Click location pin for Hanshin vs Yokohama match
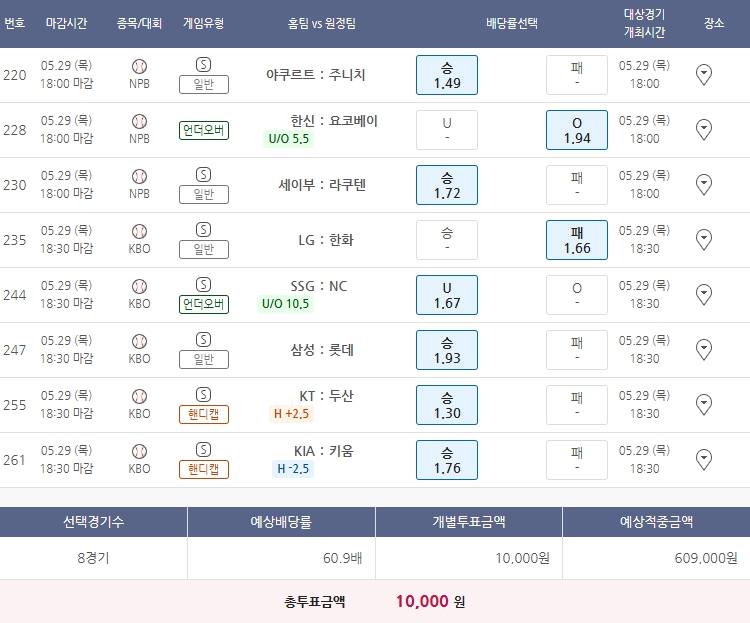Screen dimensions: 750x623 tap(703, 129)
